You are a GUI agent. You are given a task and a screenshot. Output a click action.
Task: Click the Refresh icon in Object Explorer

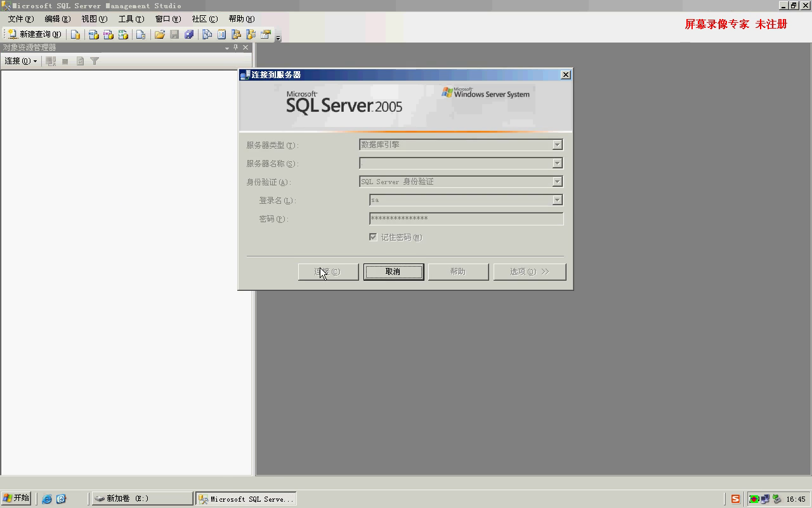[80, 61]
